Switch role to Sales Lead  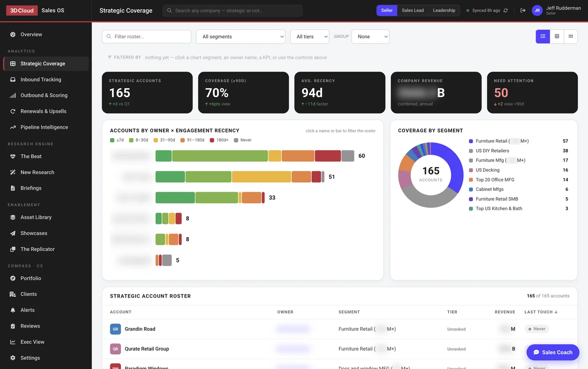[x=413, y=11]
